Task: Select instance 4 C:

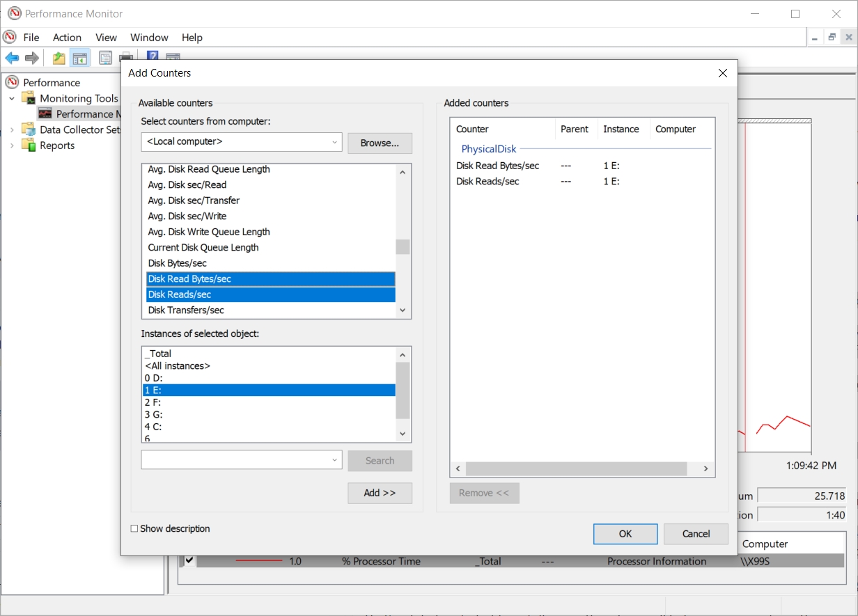Action: [269, 427]
